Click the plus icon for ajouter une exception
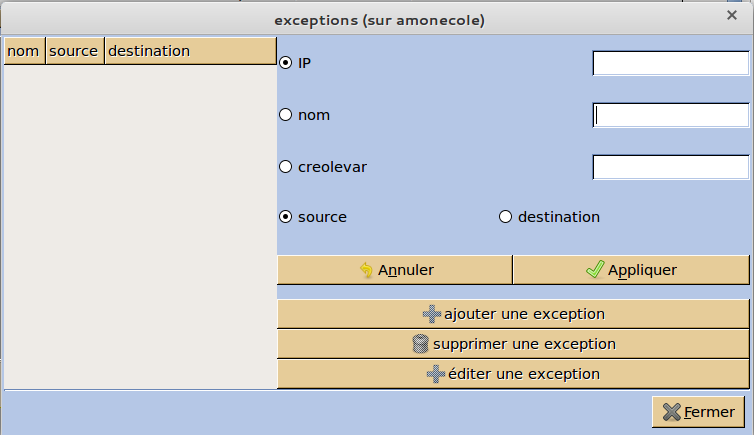This screenshot has width=754, height=435. [x=432, y=314]
